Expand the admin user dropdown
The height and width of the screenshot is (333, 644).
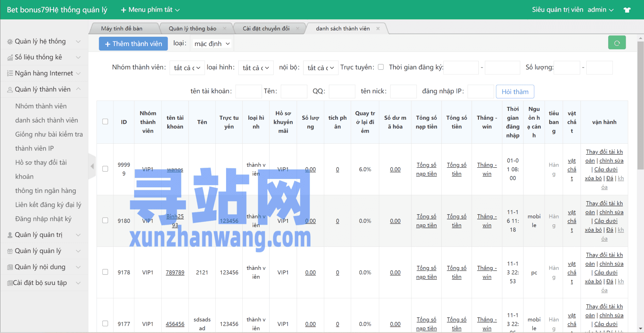click(601, 10)
